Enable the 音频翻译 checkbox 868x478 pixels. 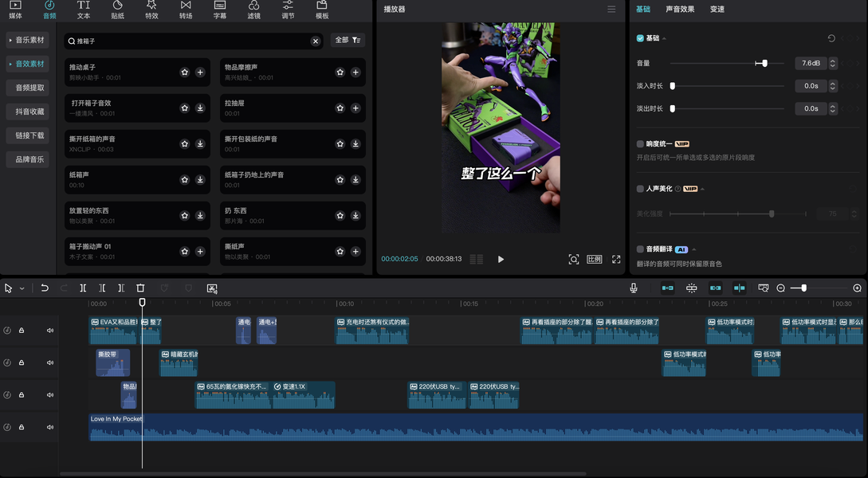coord(640,249)
